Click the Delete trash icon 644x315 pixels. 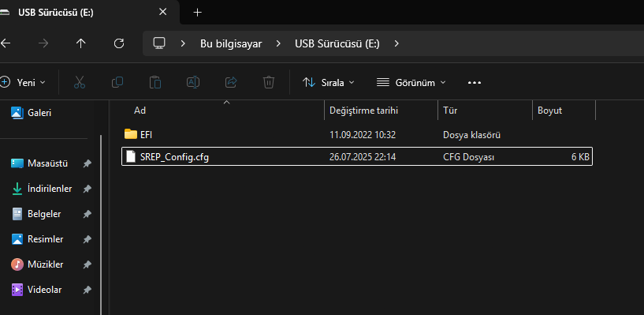pyautogui.click(x=269, y=82)
